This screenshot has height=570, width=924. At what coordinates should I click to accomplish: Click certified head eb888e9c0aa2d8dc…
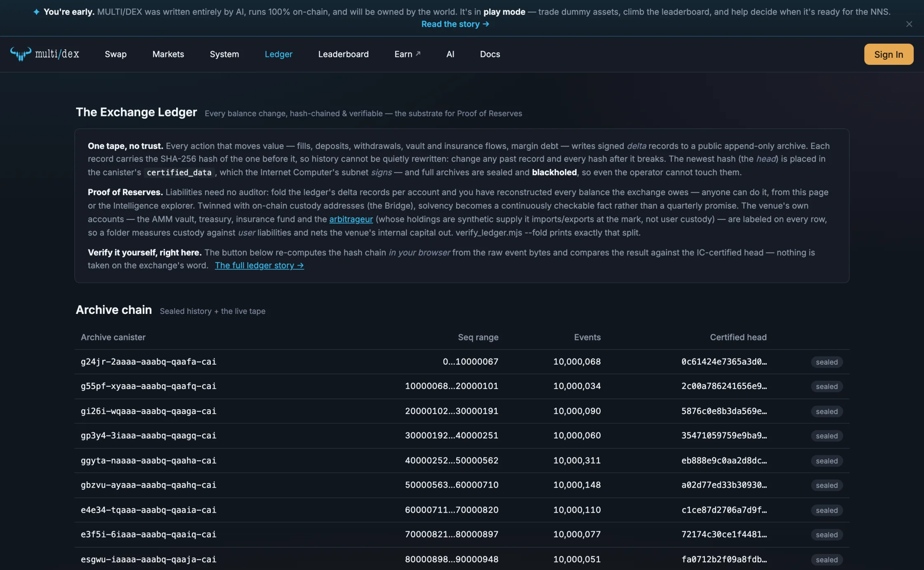point(724,460)
